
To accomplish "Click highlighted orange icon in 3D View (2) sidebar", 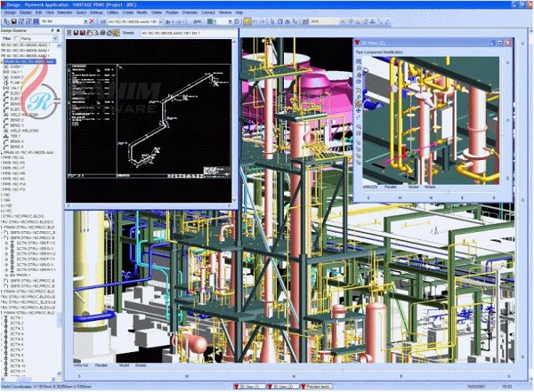I will (359, 104).
